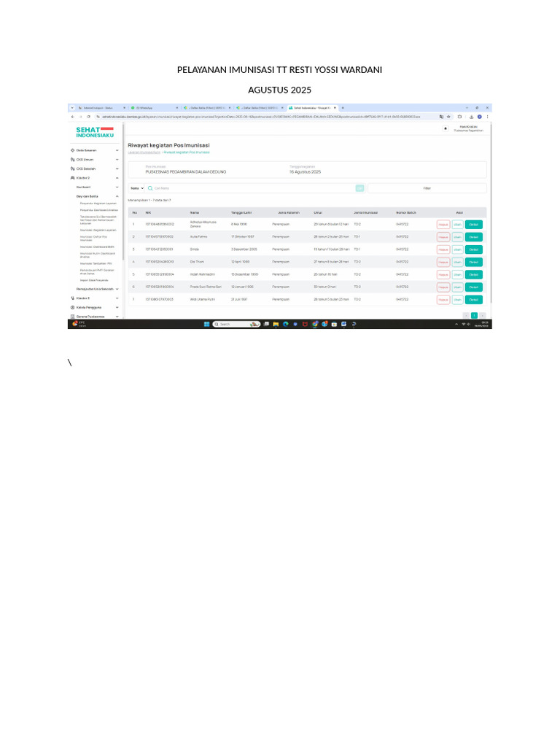Image resolution: width=560 pixels, height=747 pixels.
Task: Click the magnifier icon in Cari Nama
Action: tap(150, 188)
